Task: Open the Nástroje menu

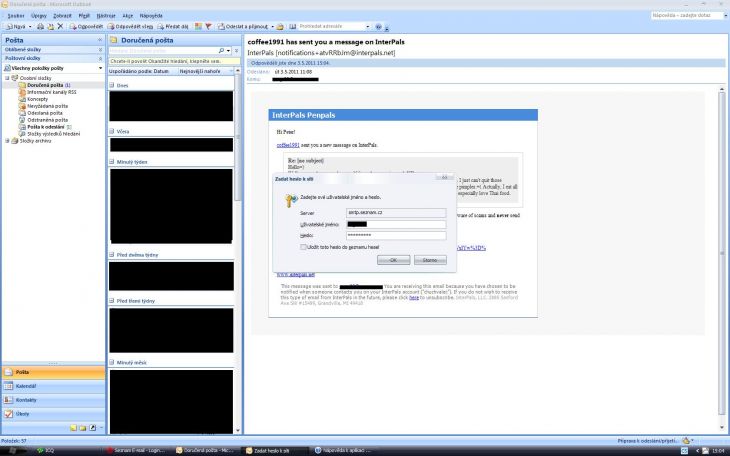Action: pos(106,16)
